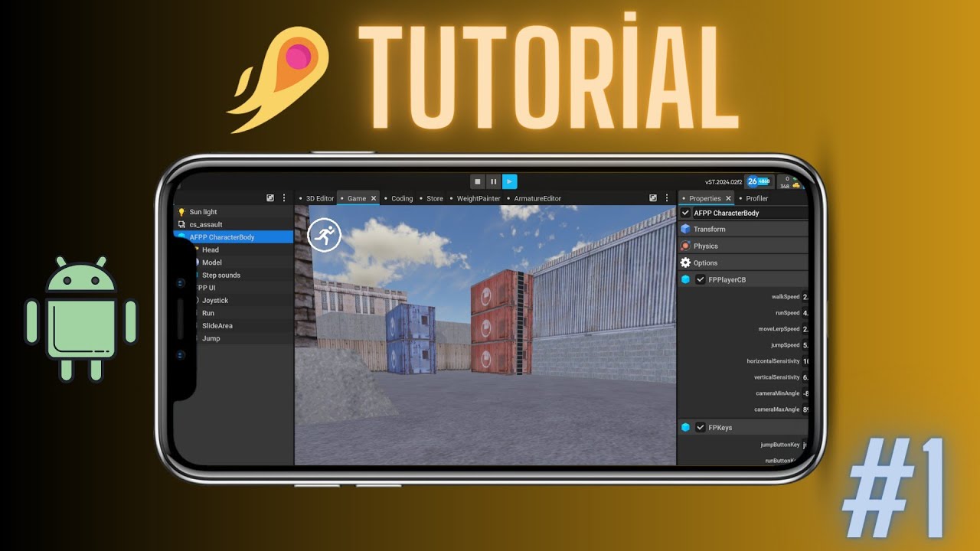Image resolution: width=980 pixels, height=551 pixels.
Task: Click the jumpSpeed value field
Action: 805,345
